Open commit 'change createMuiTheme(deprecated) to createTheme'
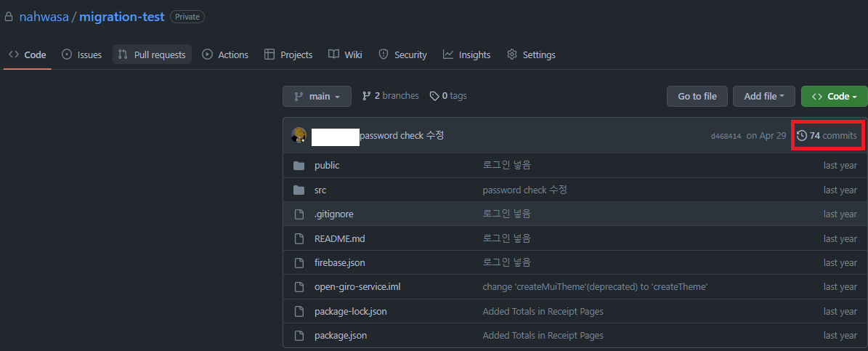 click(x=596, y=287)
